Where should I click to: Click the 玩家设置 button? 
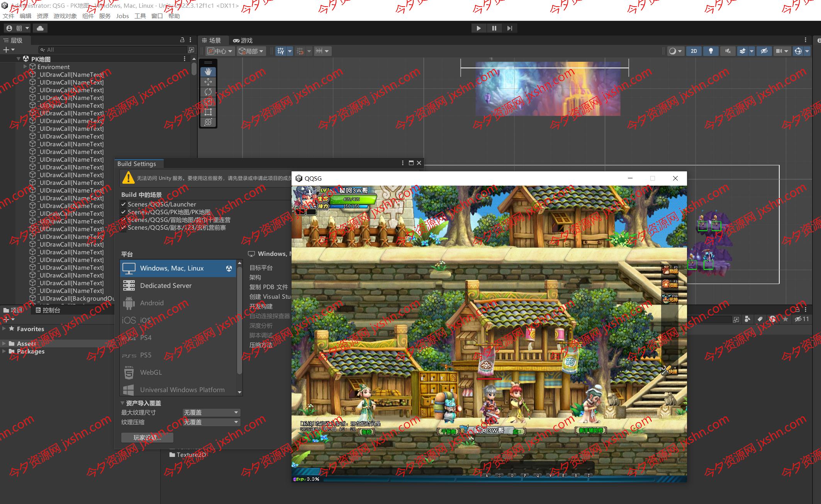coord(147,438)
